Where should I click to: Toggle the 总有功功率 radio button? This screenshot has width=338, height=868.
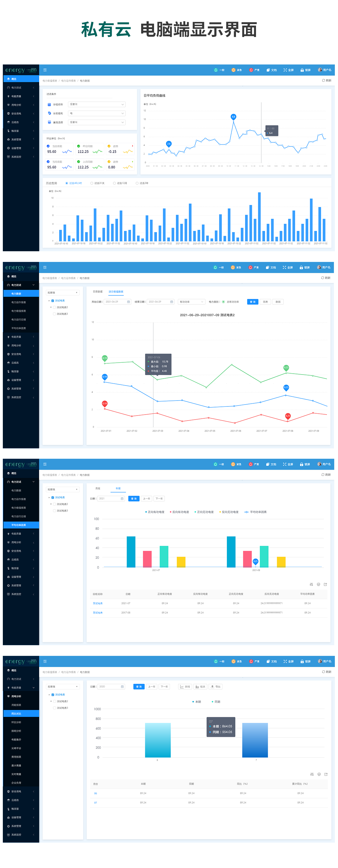223,302
